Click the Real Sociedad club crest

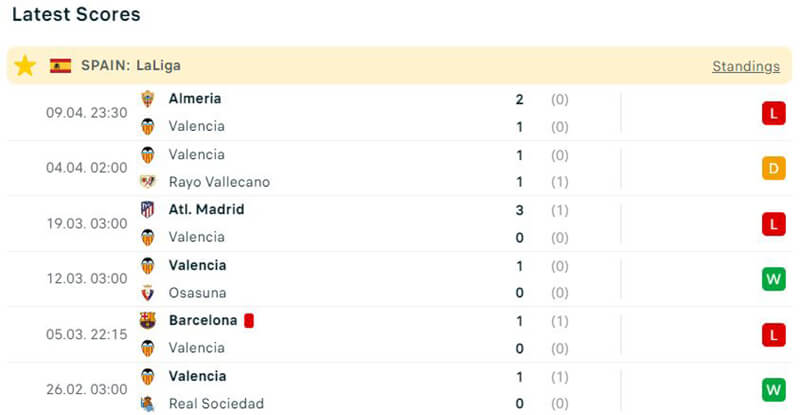(x=148, y=404)
